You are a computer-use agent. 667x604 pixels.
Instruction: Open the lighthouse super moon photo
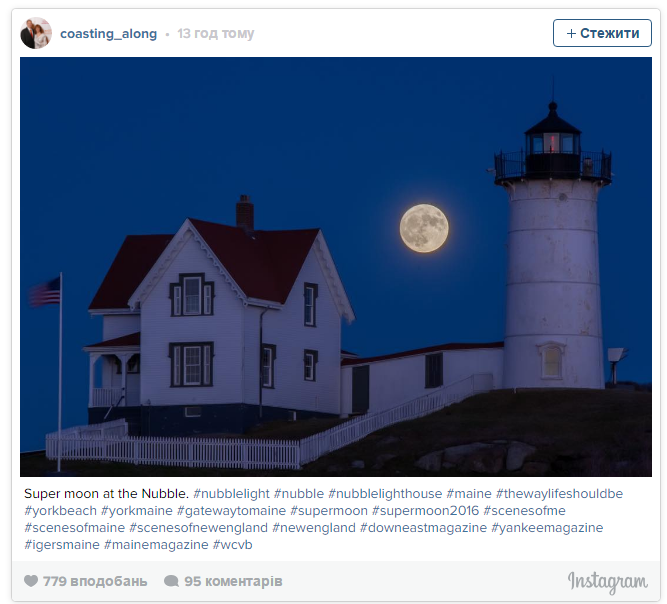coord(336,267)
